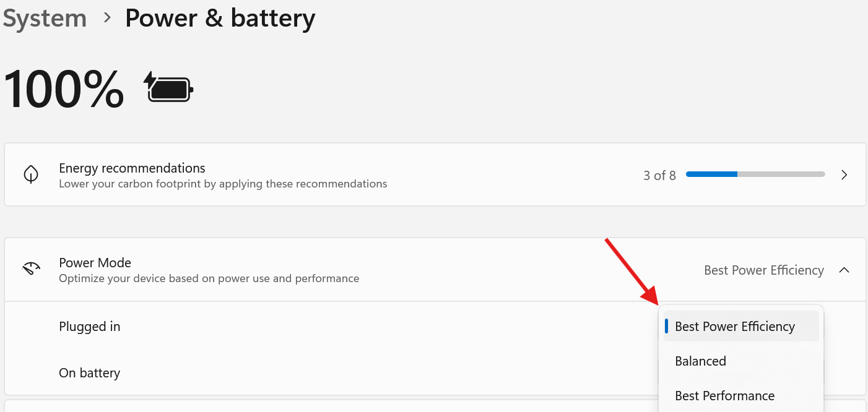Click the Power Mode heading text
Screen dimensions: 868x412
[95, 263]
